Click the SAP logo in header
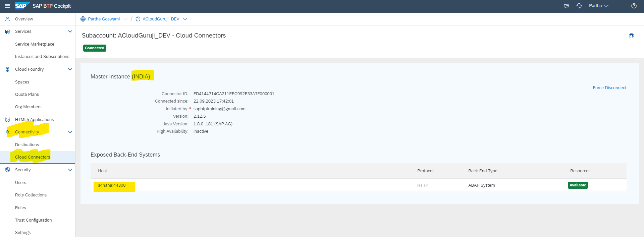The width and height of the screenshot is (644, 237). (x=21, y=6)
